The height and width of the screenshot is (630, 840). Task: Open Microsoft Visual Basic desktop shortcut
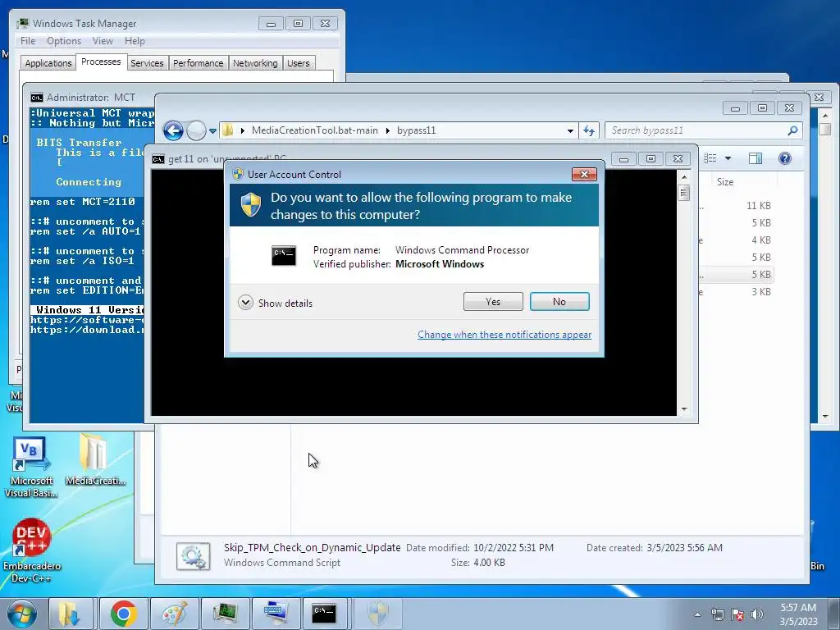click(31, 467)
